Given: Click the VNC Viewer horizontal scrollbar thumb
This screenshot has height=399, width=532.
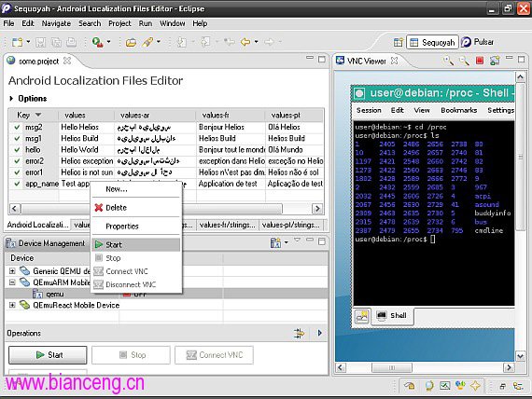Looking at the screenshot, I should [392, 367].
